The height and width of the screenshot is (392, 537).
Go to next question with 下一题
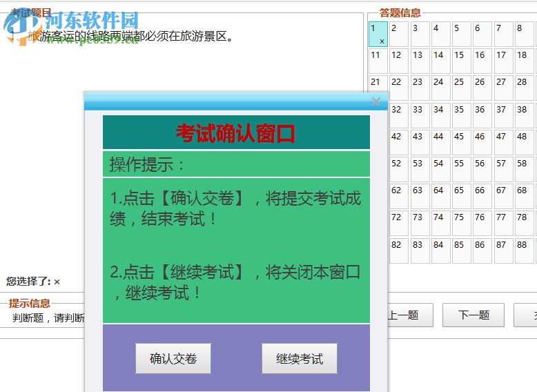pyautogui.click(x=473, y=315)
